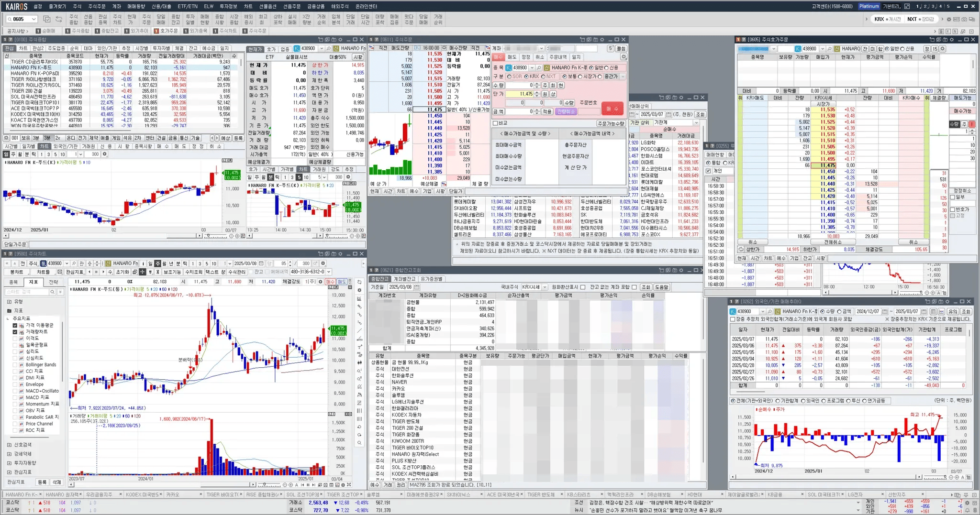
Task: Click the calendar icon beside 2025/03/08 in 주식차트
Action: point(262,263)
